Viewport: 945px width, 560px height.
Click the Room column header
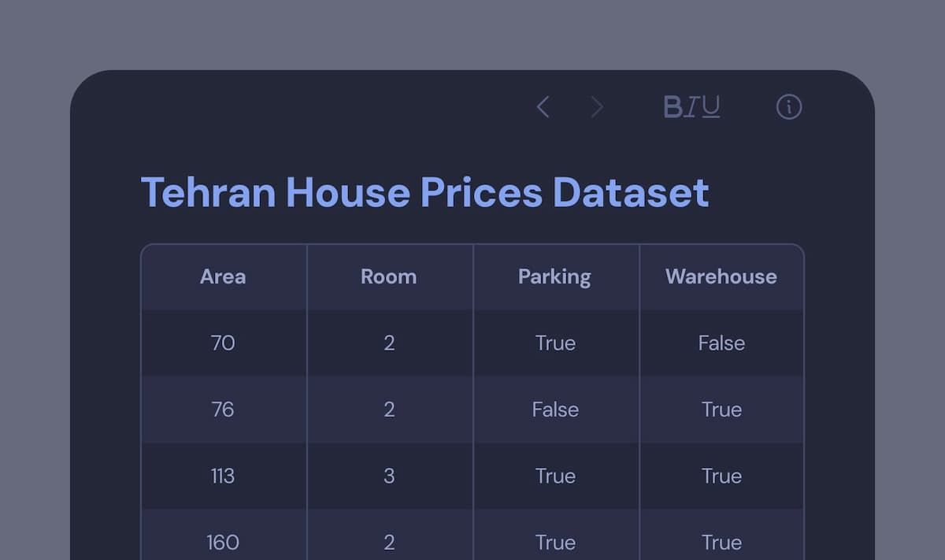click(389, 276)
